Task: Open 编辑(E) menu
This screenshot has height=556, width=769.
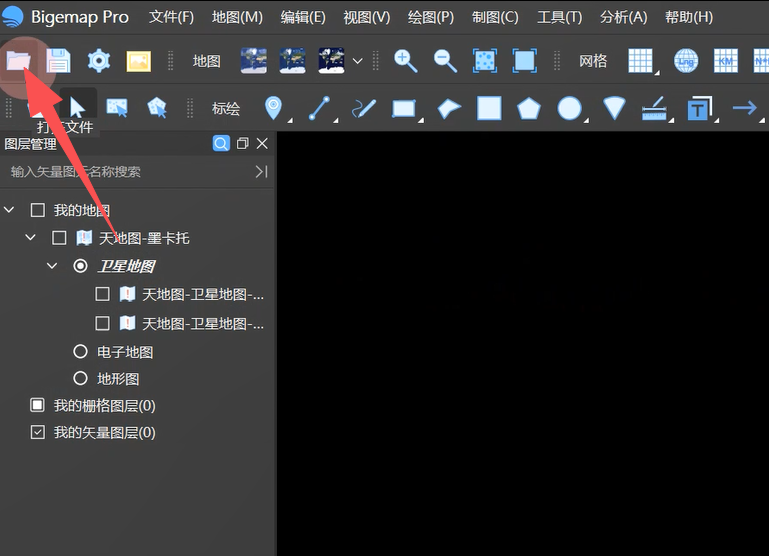Action: coord(303,17)
